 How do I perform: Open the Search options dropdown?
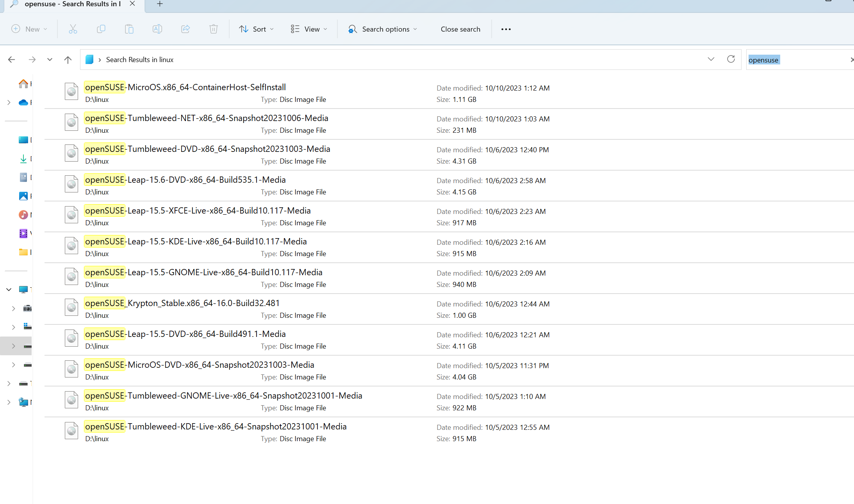click(383, 29)
